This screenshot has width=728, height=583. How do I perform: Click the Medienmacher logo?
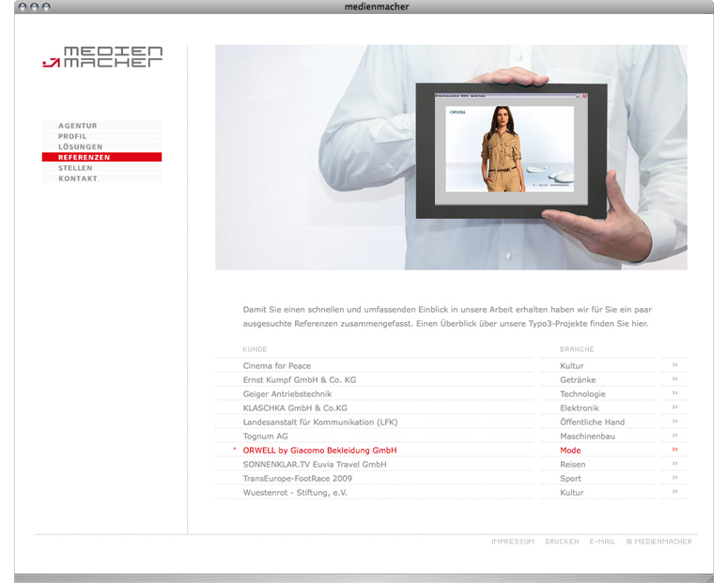(x=102, y=56)
